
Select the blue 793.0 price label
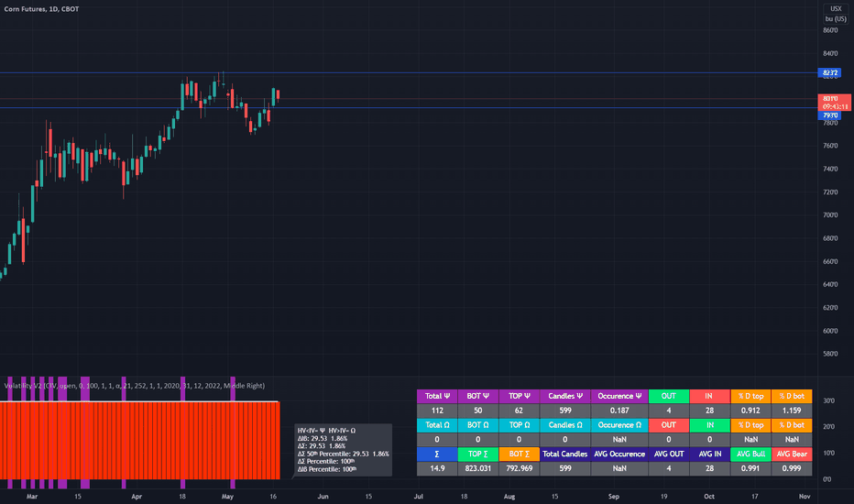click(x=830, y=115)
